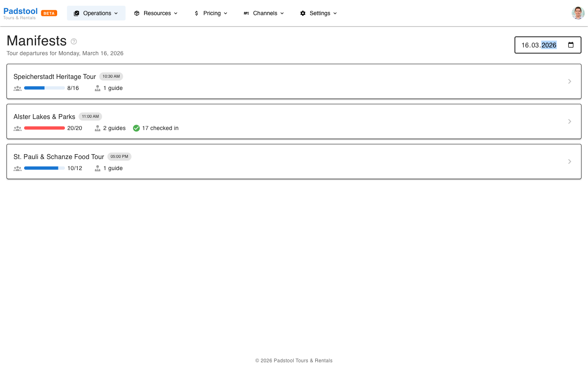Expand the Channels dropdown chevron
This screenshot has width=588, height=368.
282,13
